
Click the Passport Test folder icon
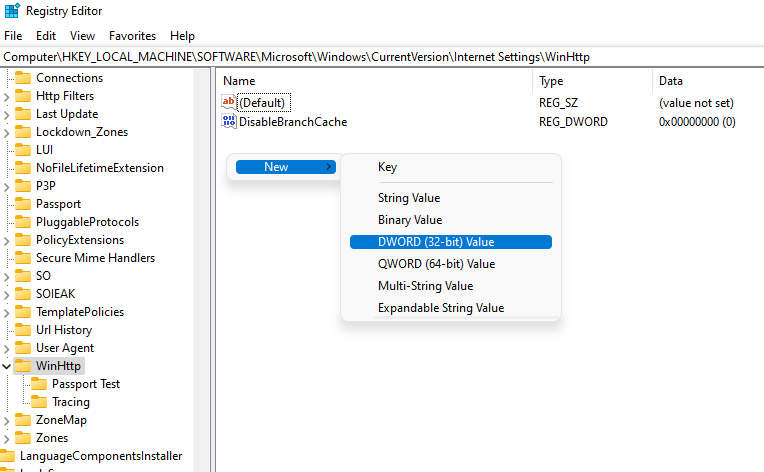click(40, 384)
